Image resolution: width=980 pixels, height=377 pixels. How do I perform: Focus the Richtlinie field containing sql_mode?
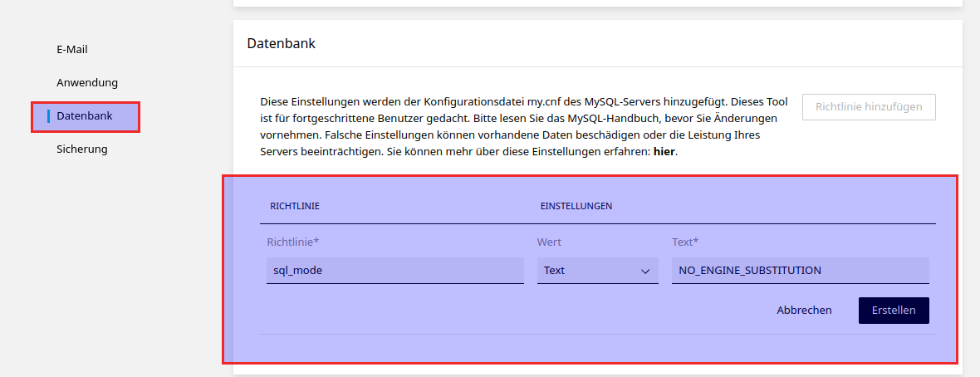click(394, 271)
